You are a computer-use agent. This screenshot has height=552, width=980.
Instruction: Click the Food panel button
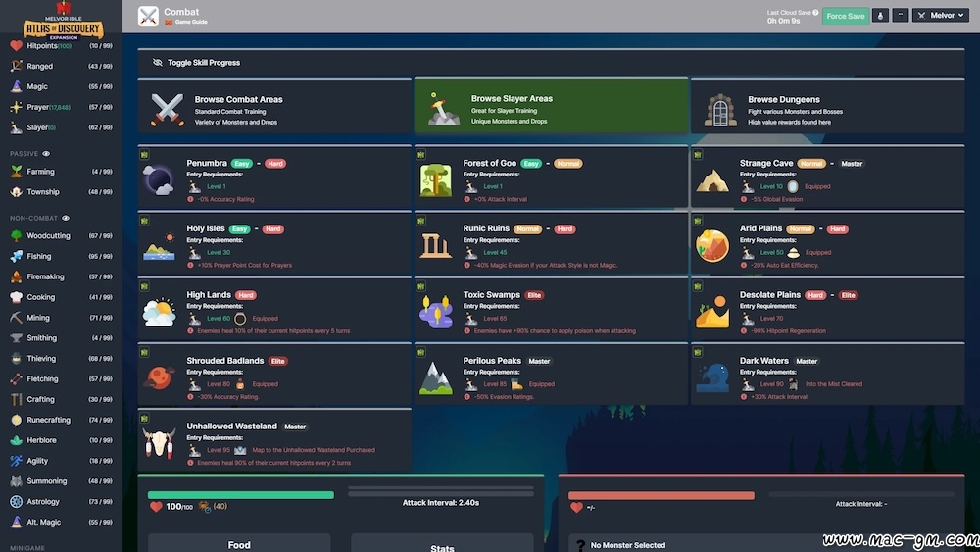click(x=239, y=544)
